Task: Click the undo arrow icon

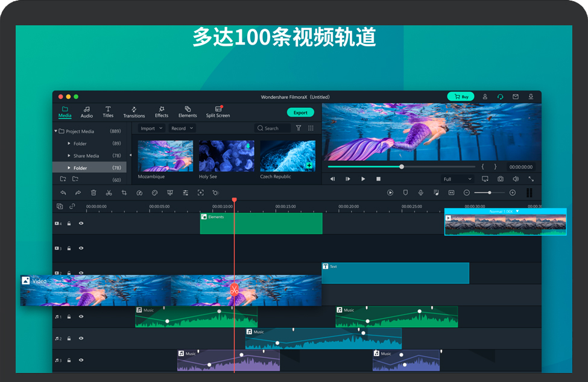Action: (x=63, y=193)
